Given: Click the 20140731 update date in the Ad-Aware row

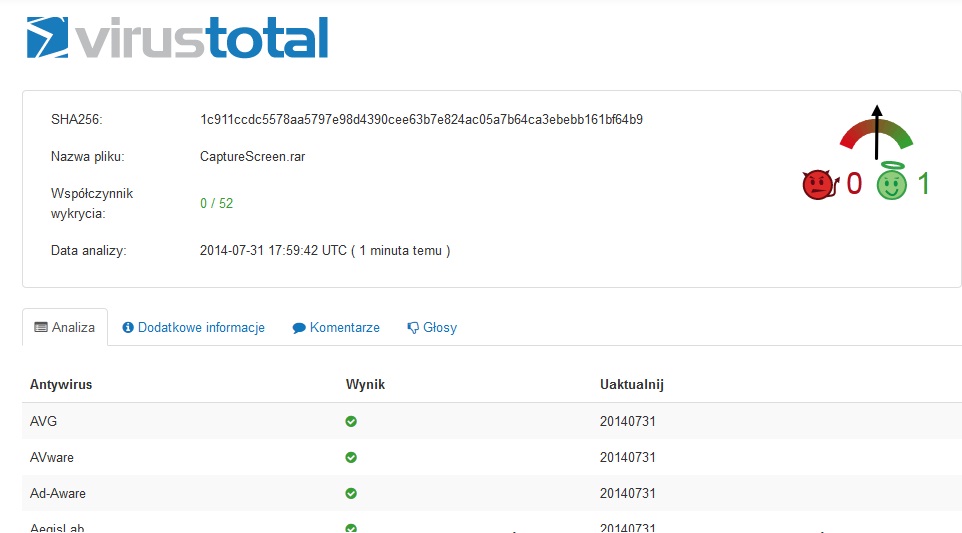Looking at the screenshot, I should (628, 494).
